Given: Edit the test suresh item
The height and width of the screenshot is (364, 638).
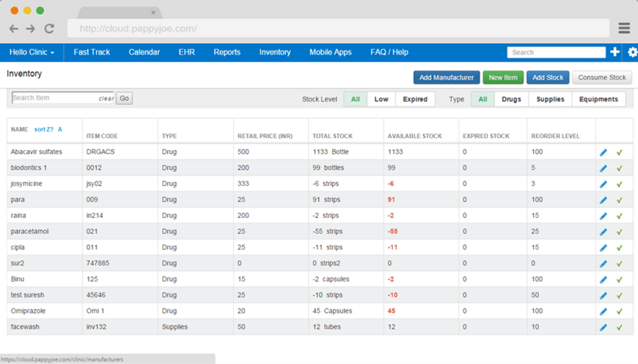Looking at the screenshot, I should [x=603, y=296].
